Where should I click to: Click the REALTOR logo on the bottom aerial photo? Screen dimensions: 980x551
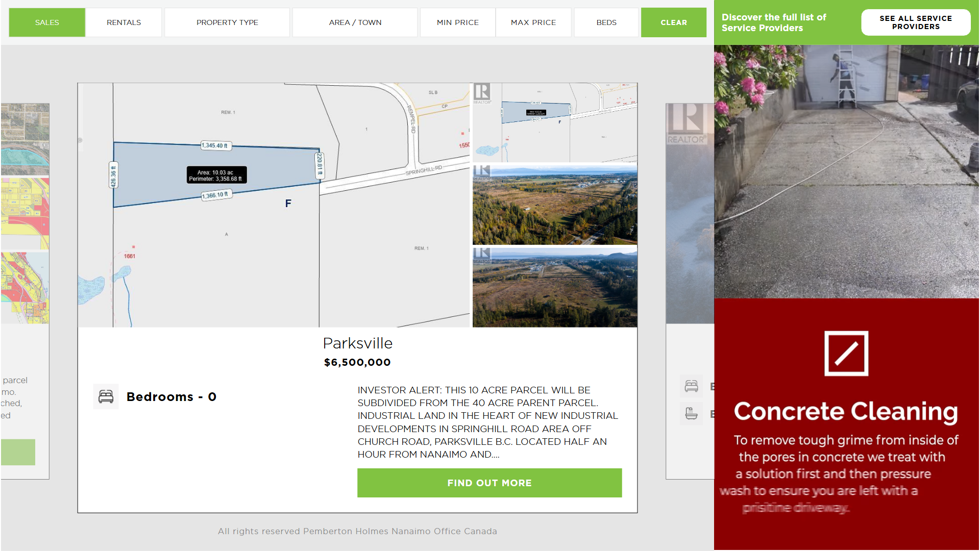pos(481,255)
